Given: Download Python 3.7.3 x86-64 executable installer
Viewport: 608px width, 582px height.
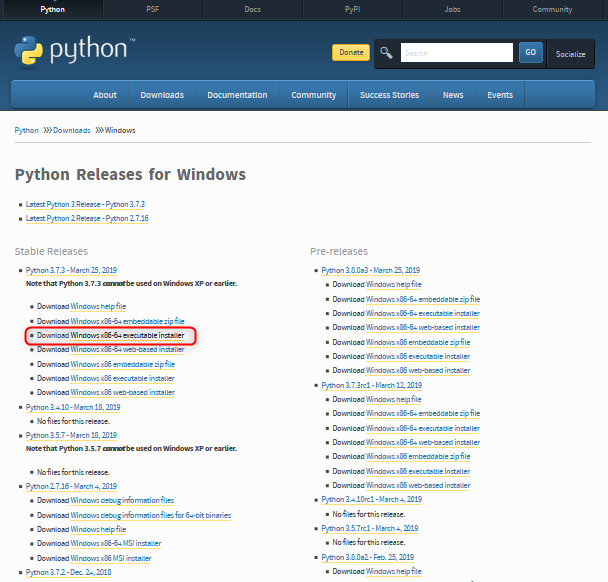Looking at the screenshot, I should click(x=127, y=335).
